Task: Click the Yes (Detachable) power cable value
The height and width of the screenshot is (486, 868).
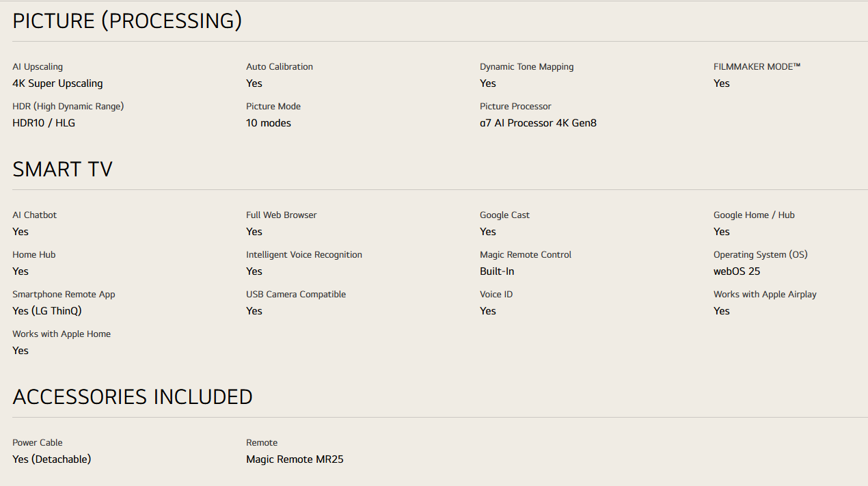Action: pyautogui.click(x=52, y=459)
